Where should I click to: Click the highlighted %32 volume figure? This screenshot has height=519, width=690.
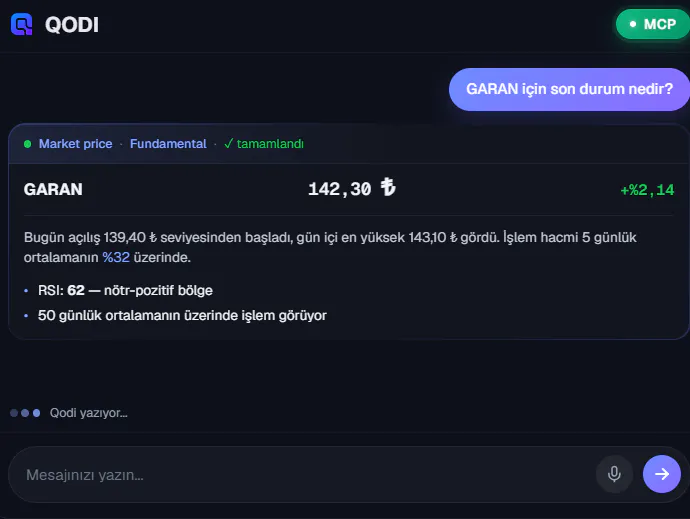[116, 258]
